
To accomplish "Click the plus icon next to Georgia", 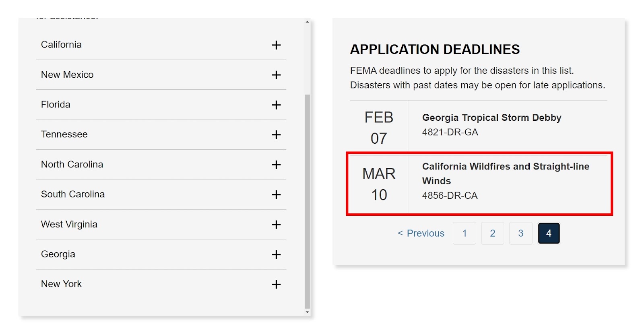I will pos(276,254).
